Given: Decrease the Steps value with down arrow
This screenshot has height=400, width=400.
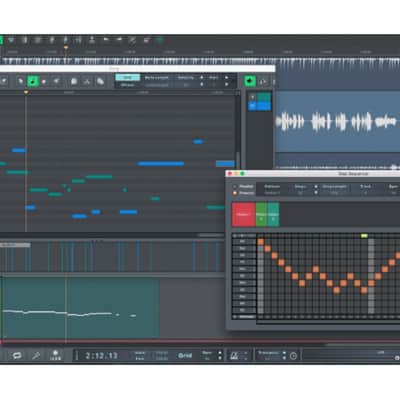Looking at the screenshot, I should coord(316,193).
